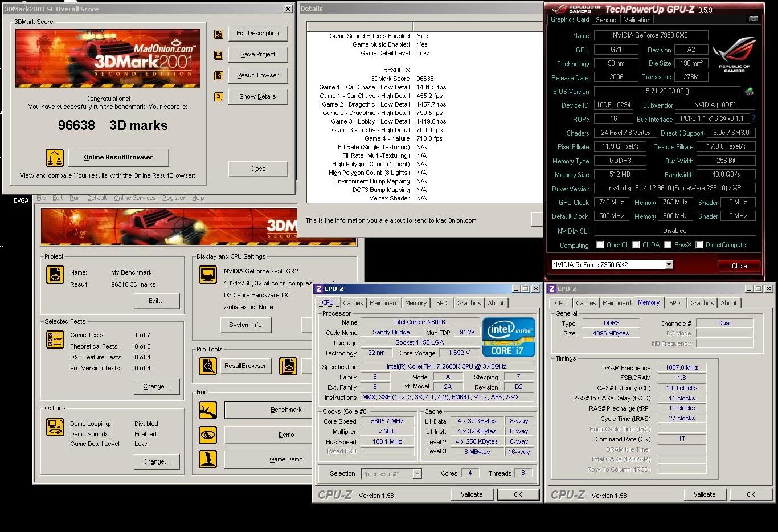Click the Intel Core i7 logo in CPU-Z
The height and width of the screenshot is (532, 778).
(x=509, y=337)
